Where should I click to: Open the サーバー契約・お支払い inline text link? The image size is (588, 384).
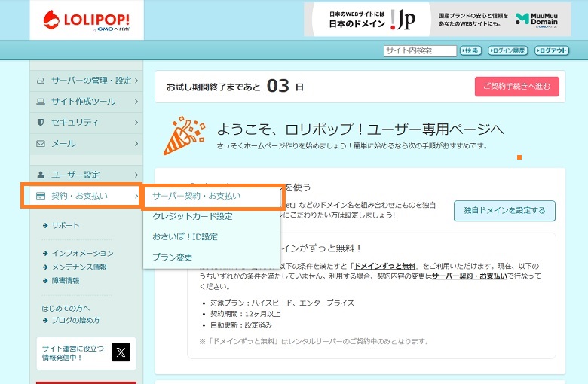470,276
